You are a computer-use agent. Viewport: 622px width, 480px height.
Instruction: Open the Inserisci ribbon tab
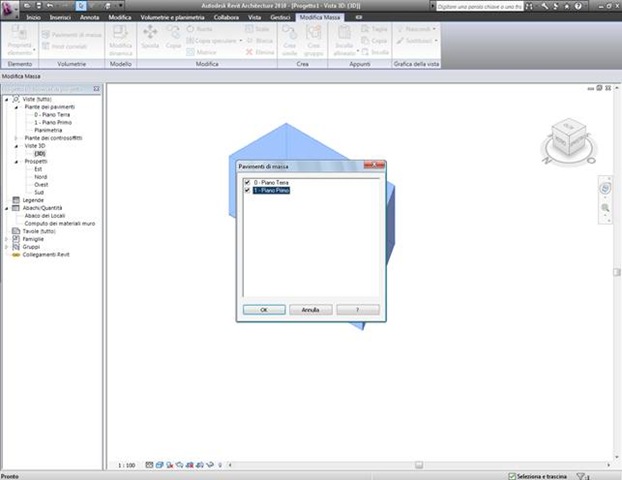(x=60, y=17)
